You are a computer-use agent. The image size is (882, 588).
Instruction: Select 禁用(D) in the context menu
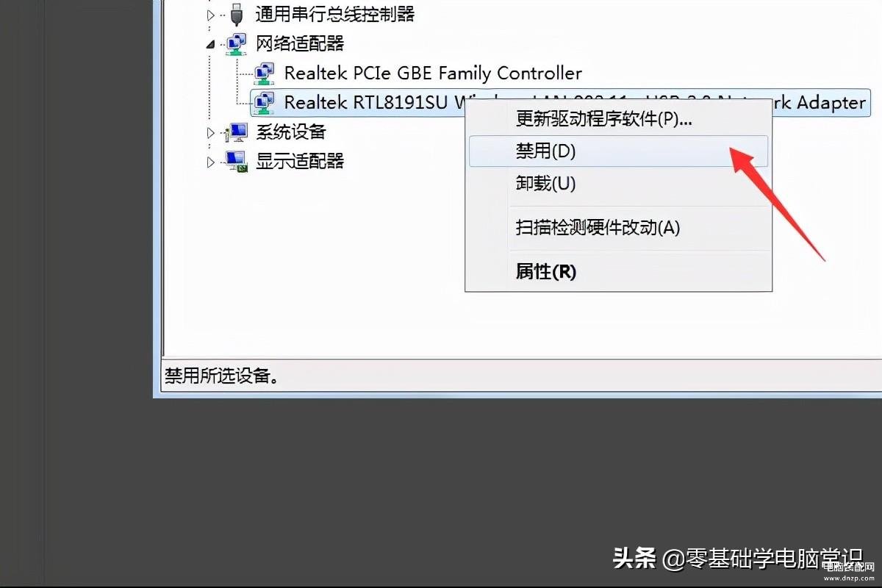(x=618, y=151)
